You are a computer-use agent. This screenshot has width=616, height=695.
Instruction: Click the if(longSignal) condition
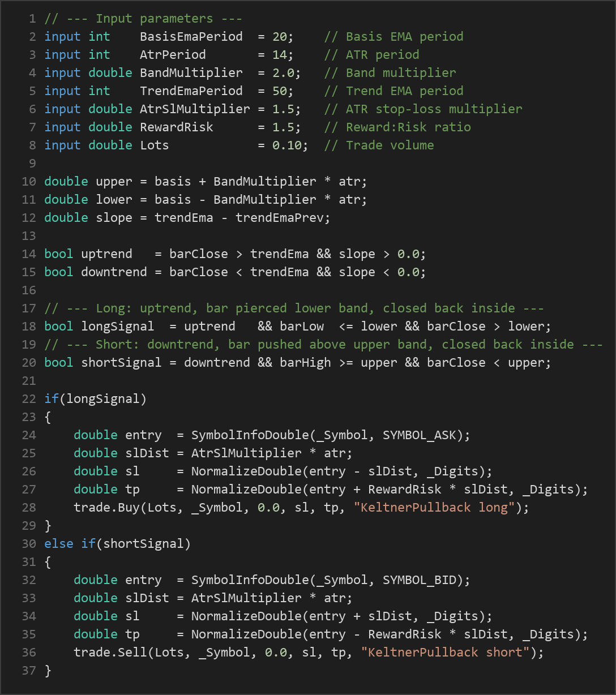[x=96, y=399]
